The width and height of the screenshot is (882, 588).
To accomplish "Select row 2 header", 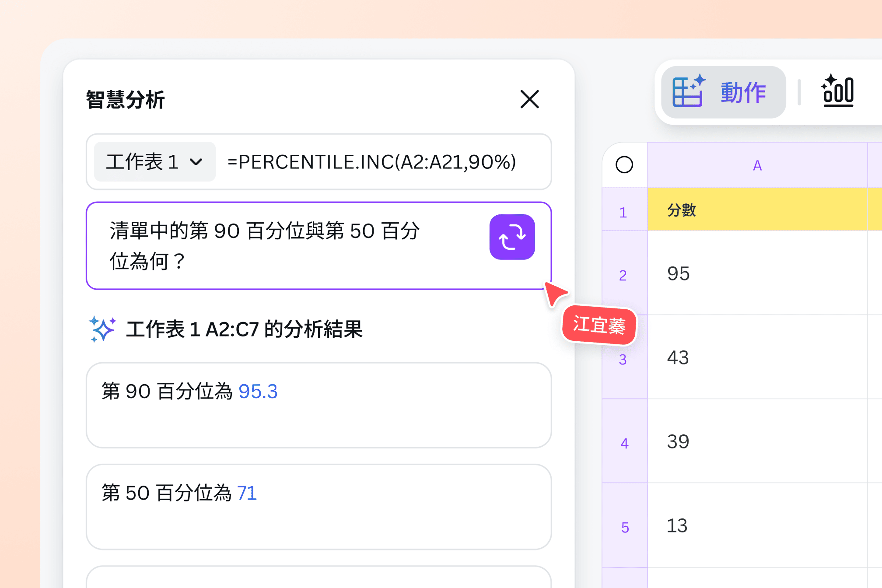I will click(625, 273).
